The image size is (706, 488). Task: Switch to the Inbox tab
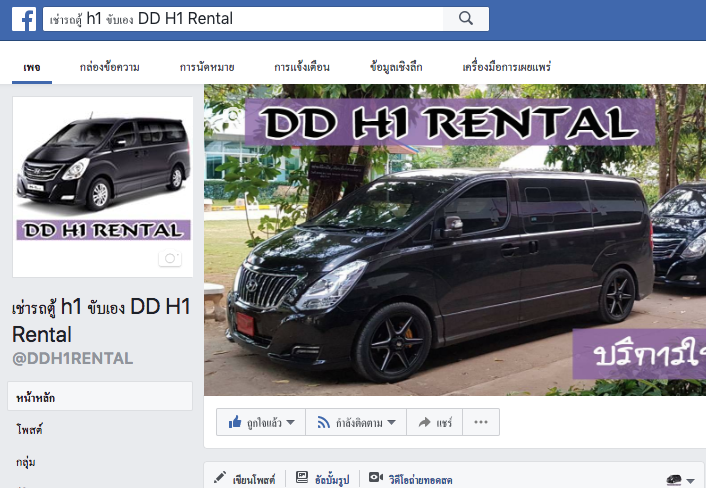(109, 67)
